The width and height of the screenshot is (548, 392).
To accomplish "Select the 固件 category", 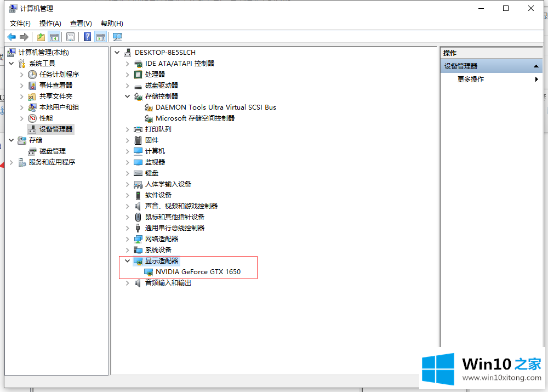I will pyautogui.click(x=152, y=140).
